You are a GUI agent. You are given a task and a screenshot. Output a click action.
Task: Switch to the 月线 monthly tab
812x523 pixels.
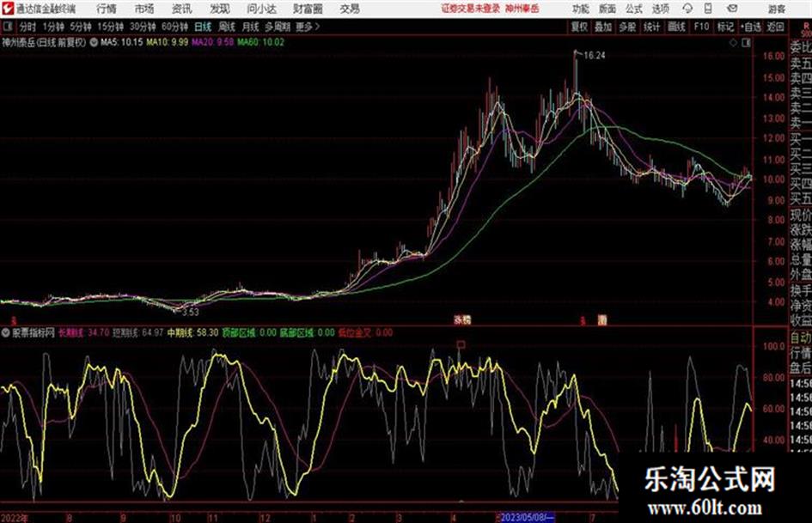pyautogui.click(x=251, y=27)
